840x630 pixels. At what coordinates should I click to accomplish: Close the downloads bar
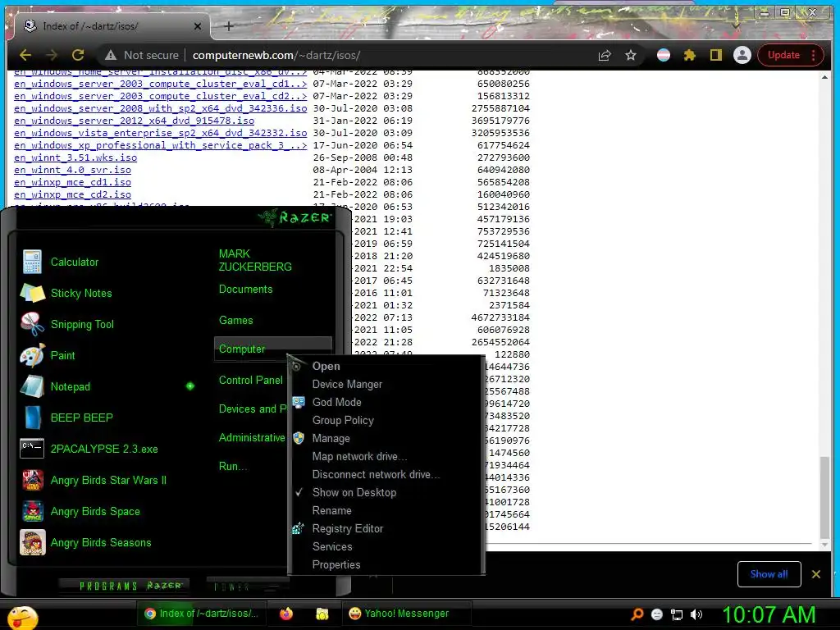[x=816, y=574]
